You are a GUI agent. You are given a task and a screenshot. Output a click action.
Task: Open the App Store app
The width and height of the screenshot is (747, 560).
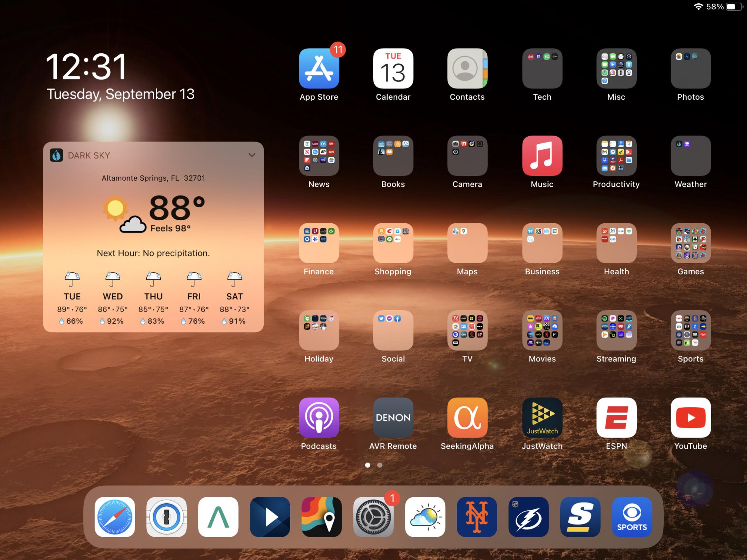[319, 69]
